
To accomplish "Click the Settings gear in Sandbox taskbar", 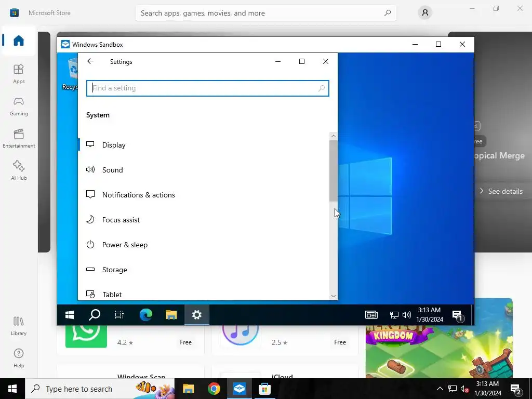I will (197, 315).
